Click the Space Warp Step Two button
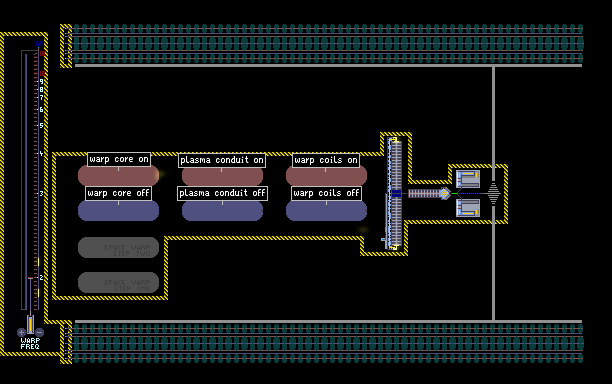The image size is (612, 384). (119, 247)
